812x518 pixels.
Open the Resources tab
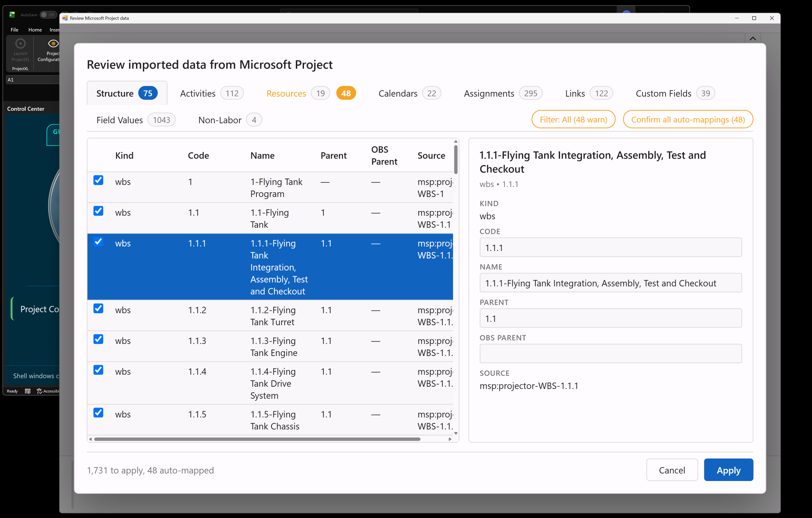point(311,93)
